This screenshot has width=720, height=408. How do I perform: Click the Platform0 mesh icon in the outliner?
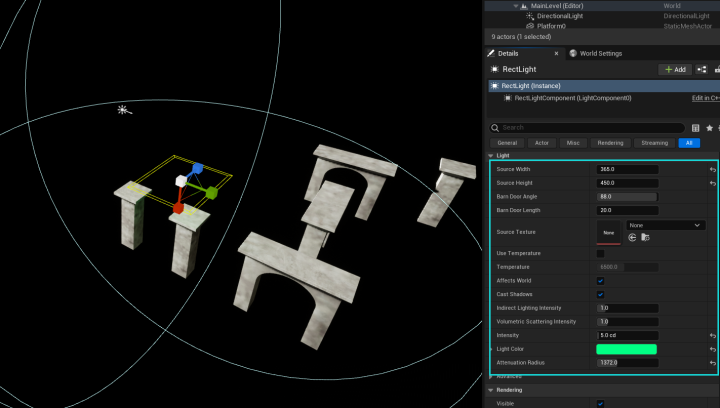pyautogui.click(x=530, y=26)
